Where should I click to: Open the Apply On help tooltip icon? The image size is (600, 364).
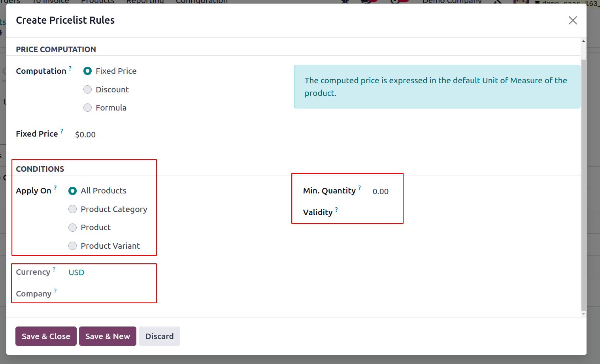click(x=55, y=188)
